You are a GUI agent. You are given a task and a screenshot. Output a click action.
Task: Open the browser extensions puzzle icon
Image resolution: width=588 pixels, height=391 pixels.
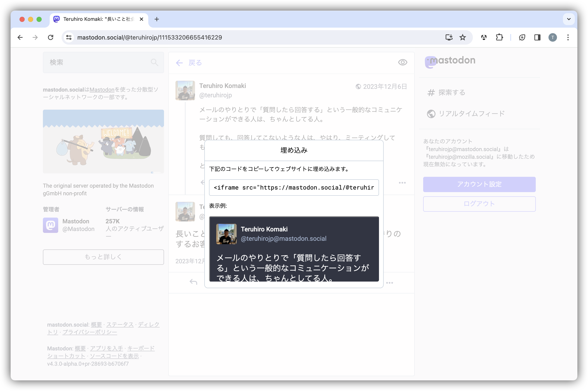pos(499,37)
